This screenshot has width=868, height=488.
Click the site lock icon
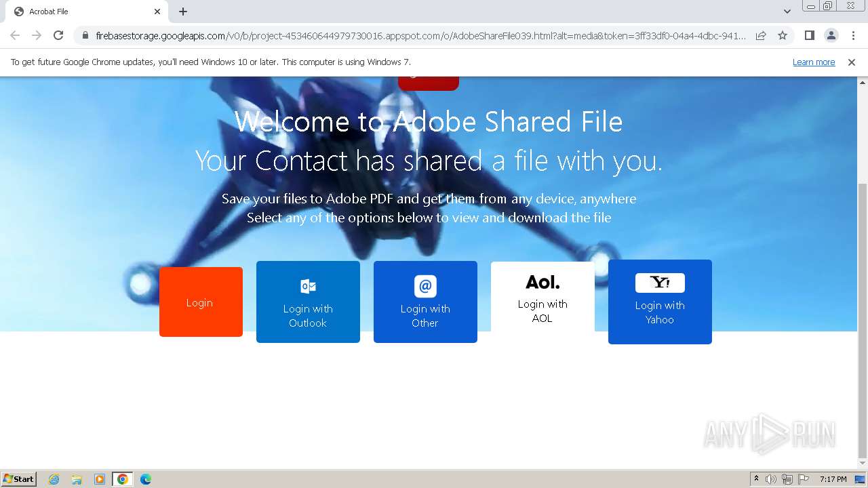click(x=85, y=36)
